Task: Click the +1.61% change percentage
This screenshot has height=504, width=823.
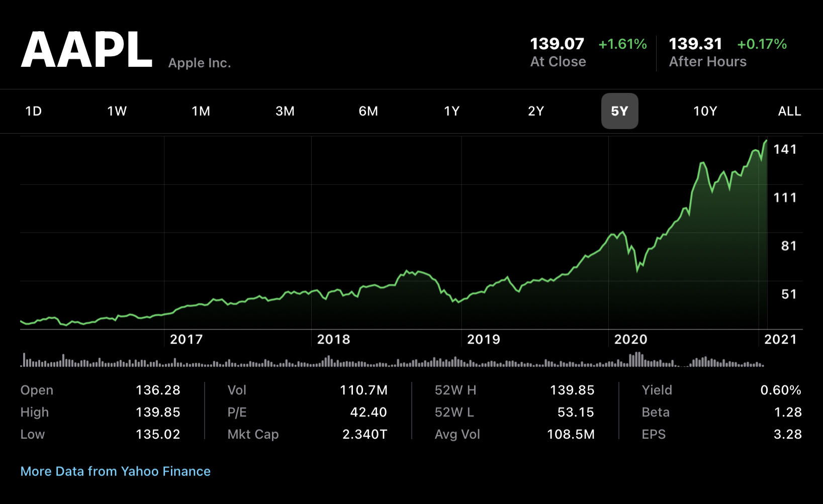Action: click(x=622, y=44)
